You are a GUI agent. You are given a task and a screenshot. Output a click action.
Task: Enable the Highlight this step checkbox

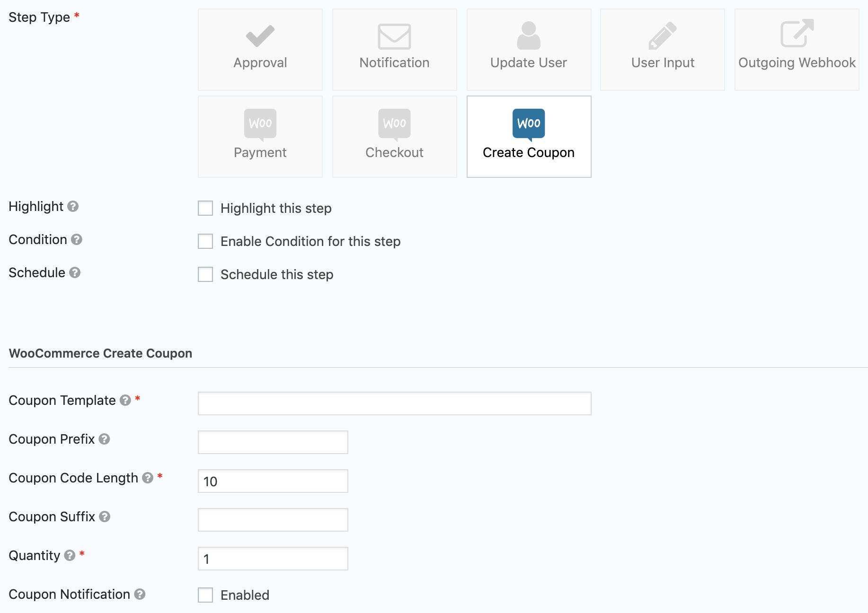click(x=205, y=208)
